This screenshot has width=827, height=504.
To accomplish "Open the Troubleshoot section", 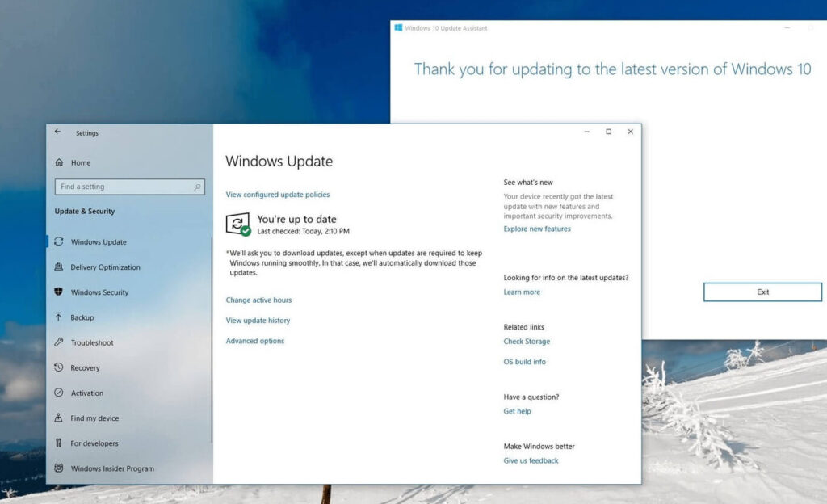I will pyautogui.click(x=89, y=342).
